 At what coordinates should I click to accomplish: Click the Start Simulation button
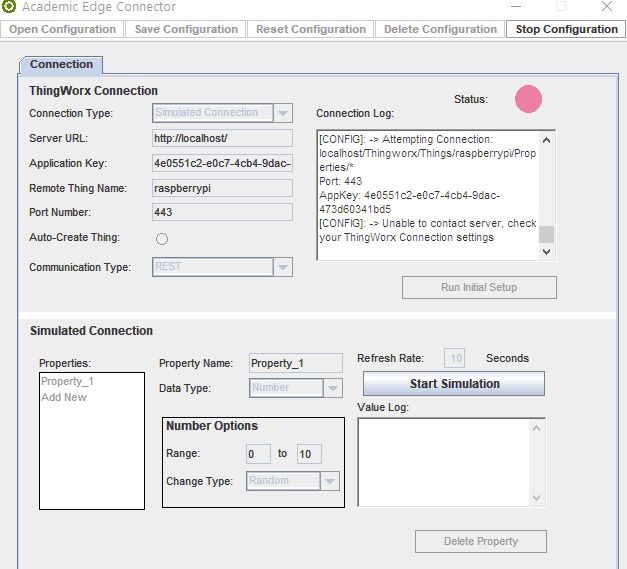tap(454, 384)
